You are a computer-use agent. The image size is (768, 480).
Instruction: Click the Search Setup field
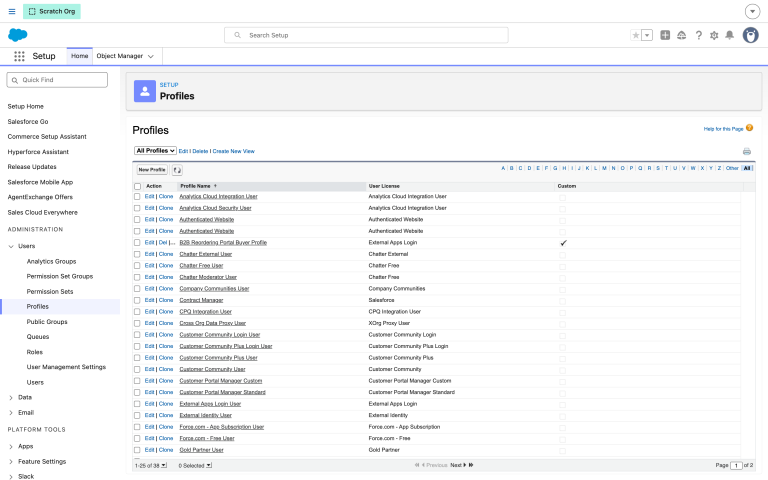pos(366,35)
